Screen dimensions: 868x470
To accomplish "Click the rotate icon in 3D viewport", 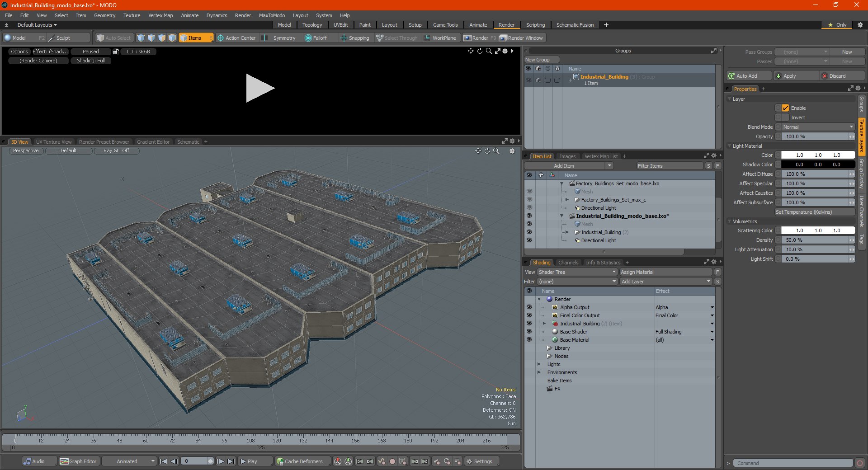I will tap(487, 151).
